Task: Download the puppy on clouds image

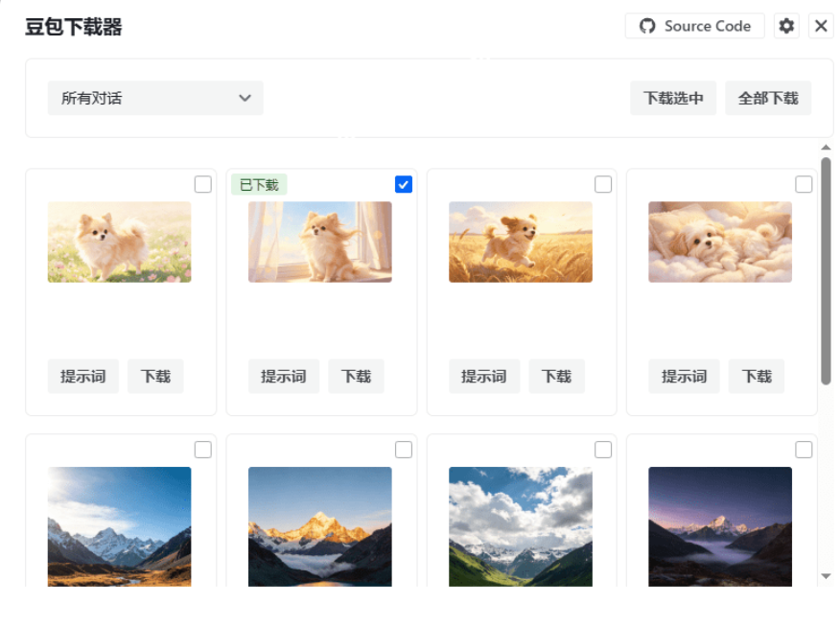Action: click(x=757, y=377)
